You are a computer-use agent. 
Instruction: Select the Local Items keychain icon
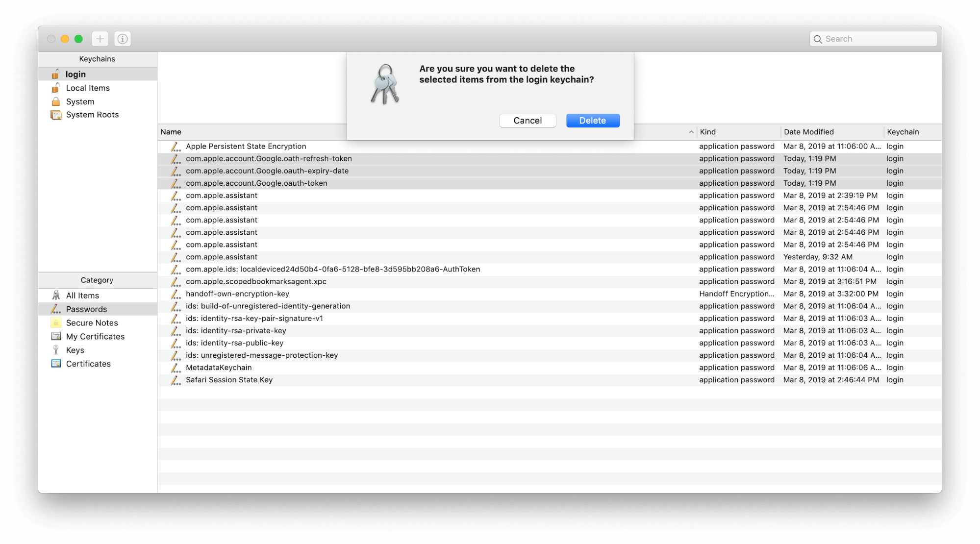coord(56,87)
